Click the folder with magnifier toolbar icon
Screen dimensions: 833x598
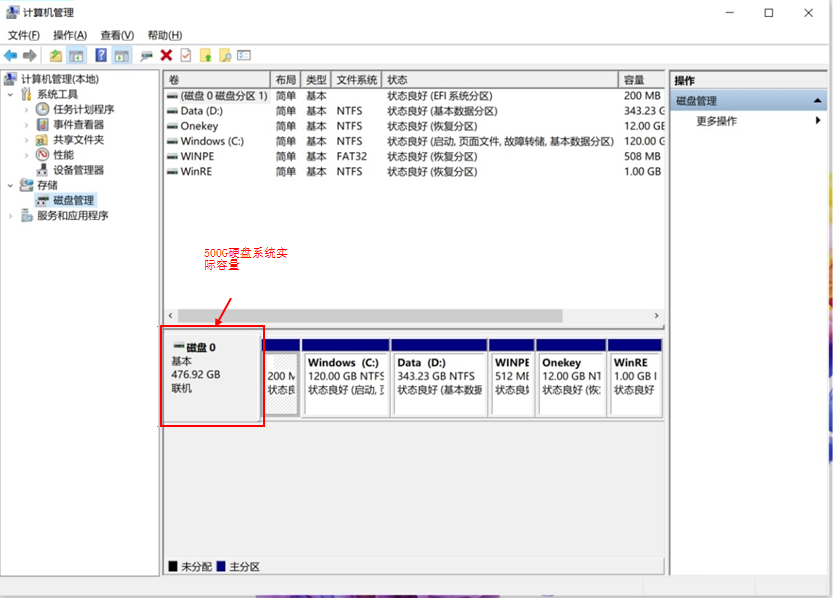coord(225,56)
